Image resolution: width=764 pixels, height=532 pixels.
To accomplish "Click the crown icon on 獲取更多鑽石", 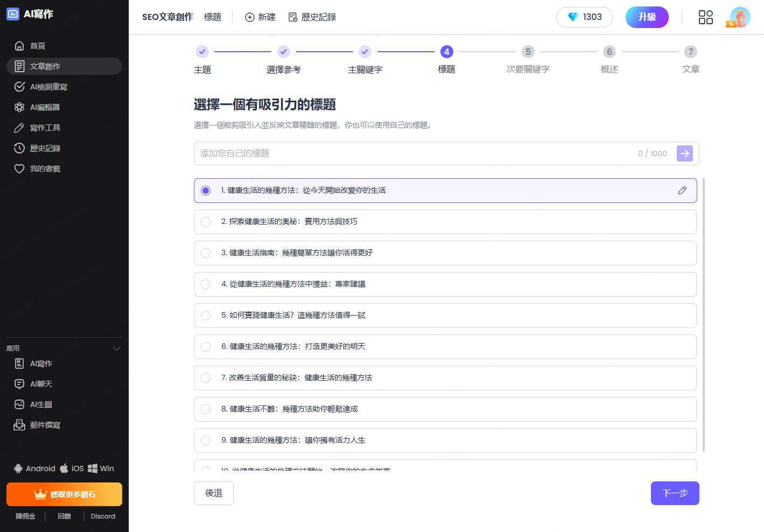I will [x=40, y=494].
